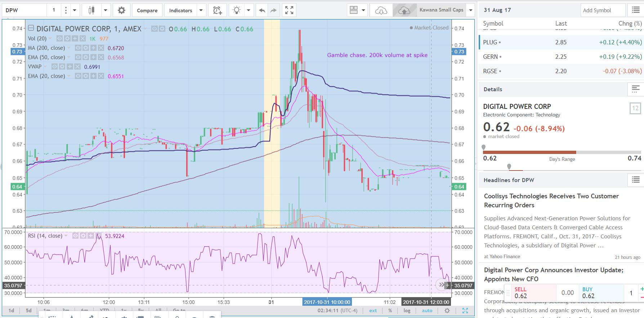
Task: Toggle visibility of Vol (20) indicator
Action: coord(59,39)
